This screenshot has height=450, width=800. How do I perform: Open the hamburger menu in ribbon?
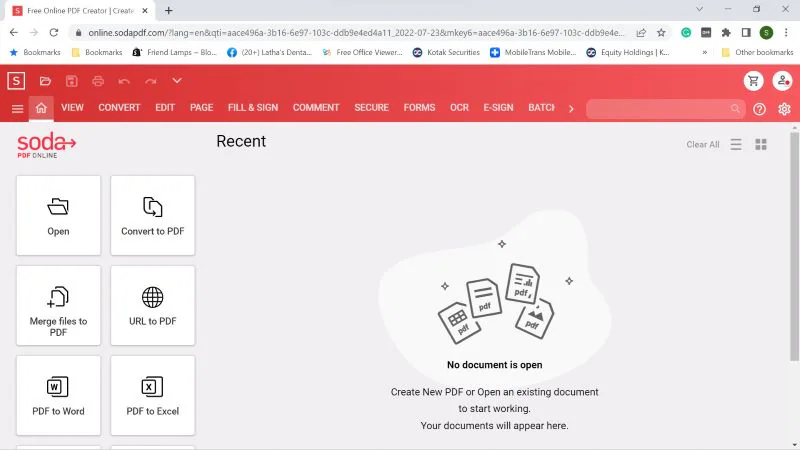pos(17,109)
